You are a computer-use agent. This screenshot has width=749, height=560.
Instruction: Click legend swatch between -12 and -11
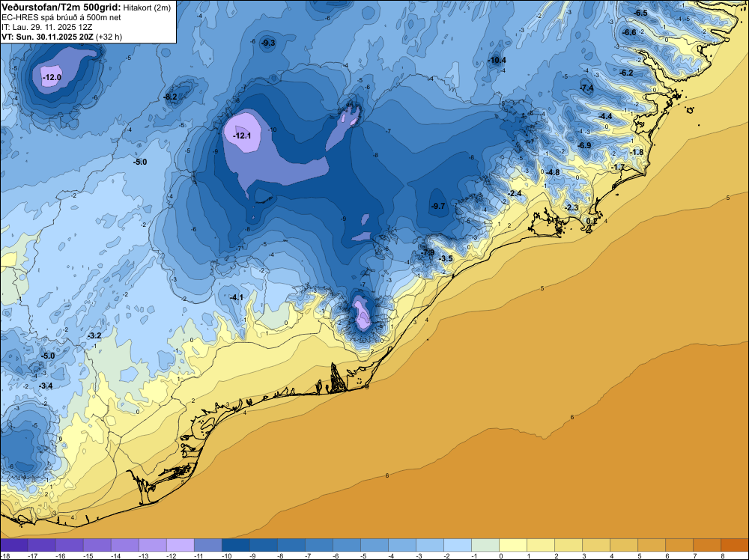click(180, 545)
